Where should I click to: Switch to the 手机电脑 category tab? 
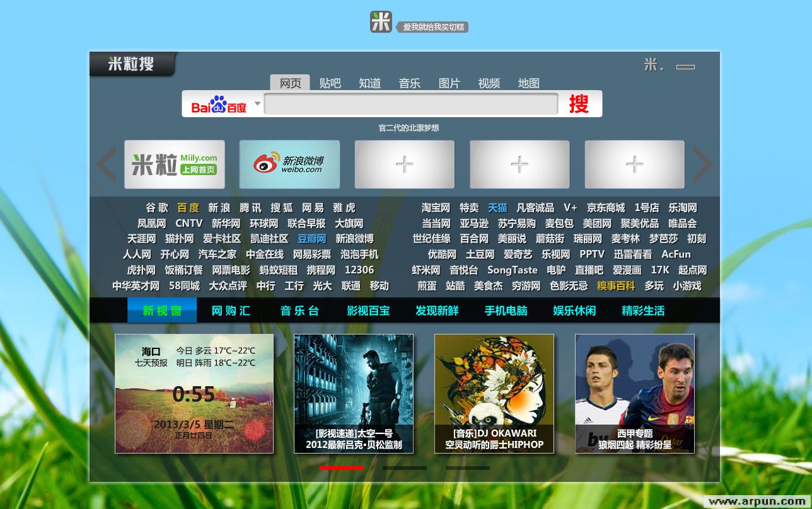tap(506, 311)
